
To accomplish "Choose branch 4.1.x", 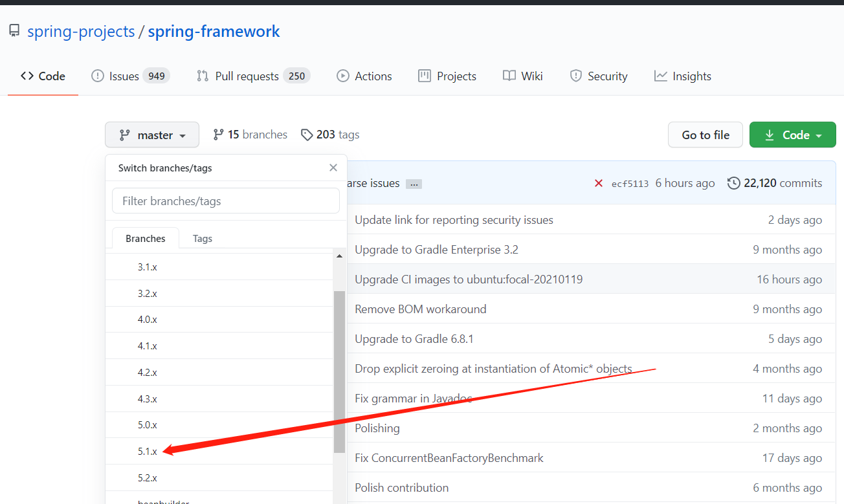I will point(220,346).
